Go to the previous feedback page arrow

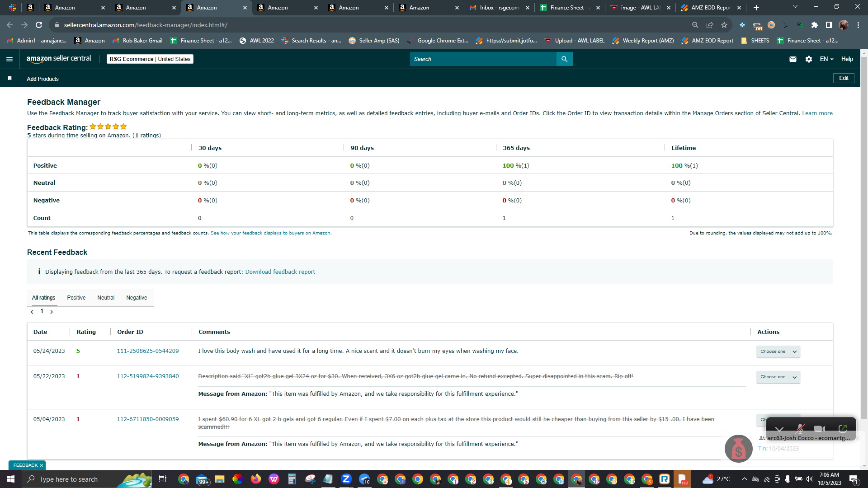pos(32,312)
